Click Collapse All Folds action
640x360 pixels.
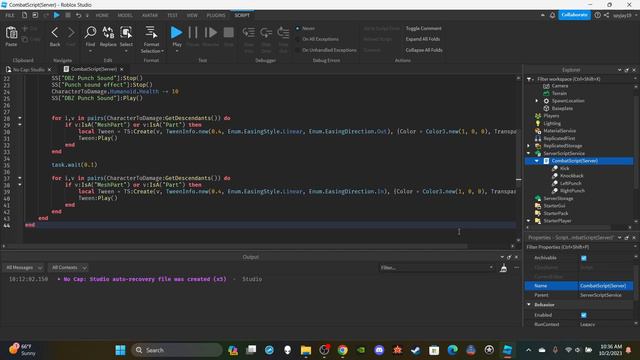pyautogui.click(x=424, y=50)
